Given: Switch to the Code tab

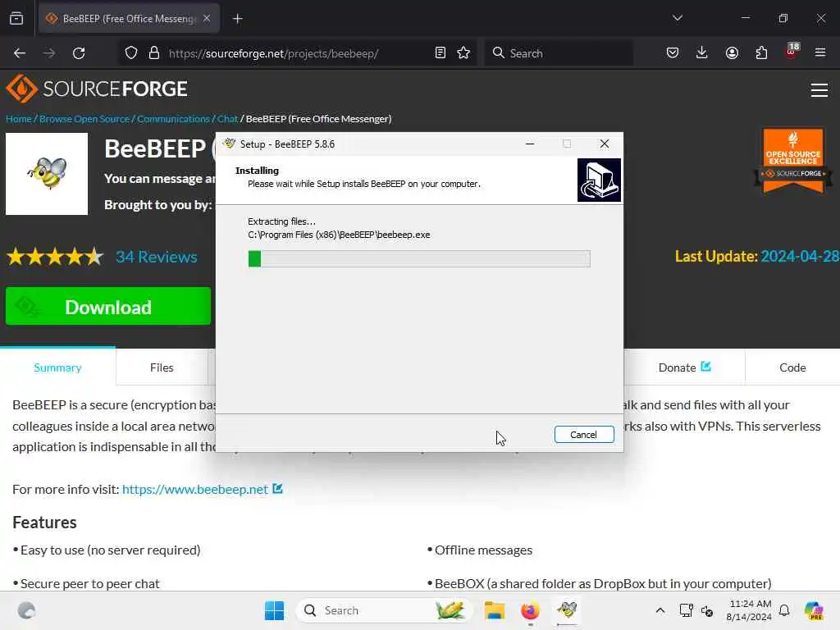Looking at the screenshot, I should [792, 367].
